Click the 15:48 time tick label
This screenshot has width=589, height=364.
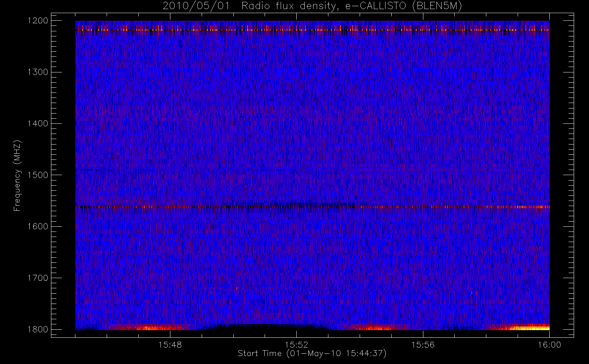170,345
